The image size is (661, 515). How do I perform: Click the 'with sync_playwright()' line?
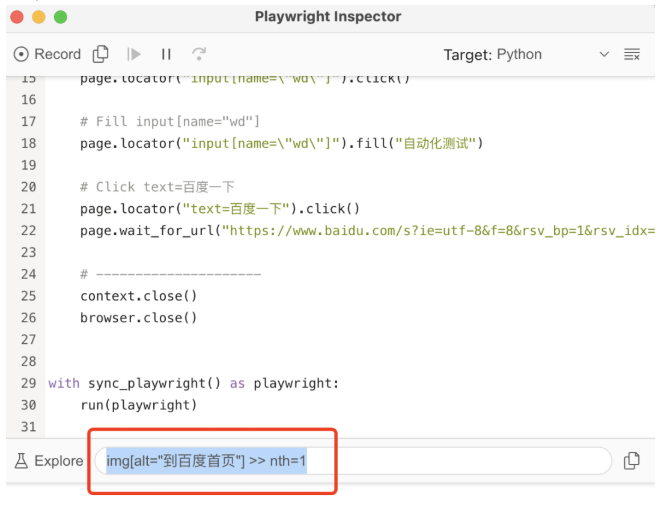click(193, 383)
